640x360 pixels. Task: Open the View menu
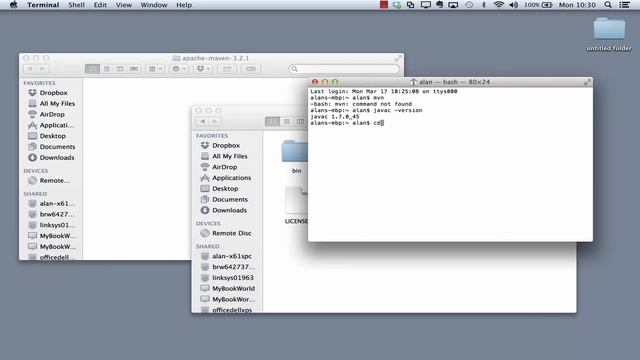click(x=124, y=5)
